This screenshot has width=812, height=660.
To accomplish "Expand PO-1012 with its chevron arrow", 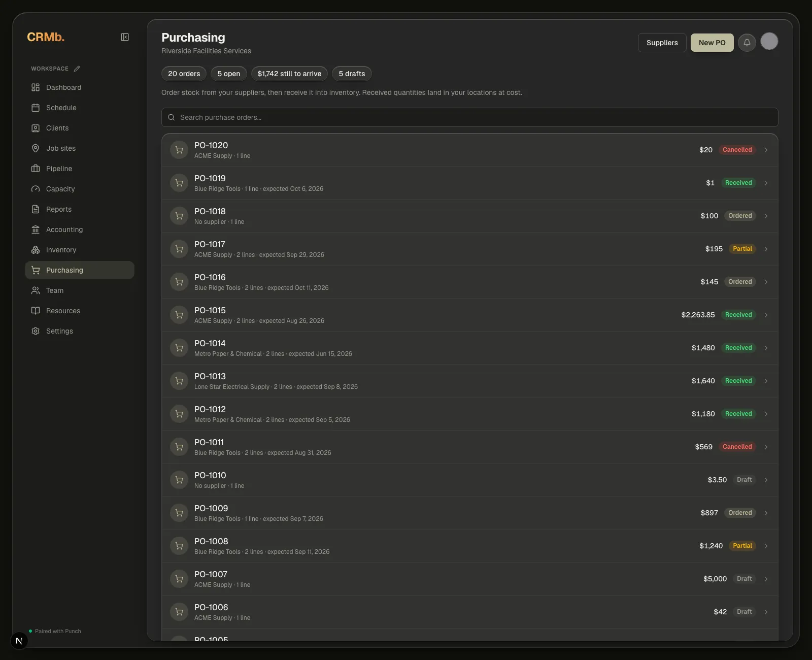I will pos(766,414).
